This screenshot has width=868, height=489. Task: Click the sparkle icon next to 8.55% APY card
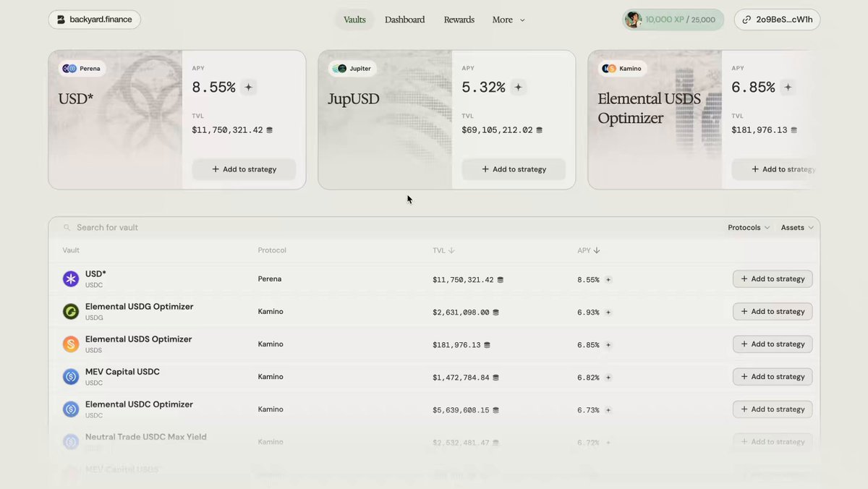(x=248, y=88)
